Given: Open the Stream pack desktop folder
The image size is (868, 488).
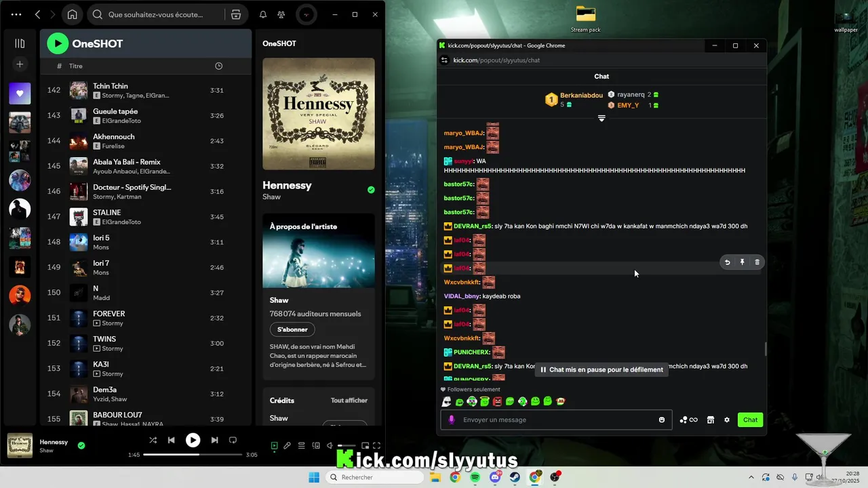Looking at the screenshot, I should click(x=585, y=19).
